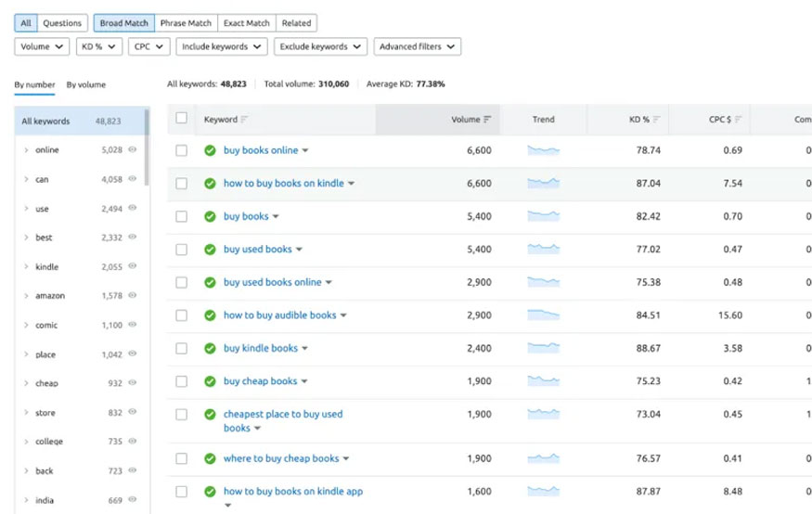The image size is (812, 514).
Task: Click the eye icon for the 'online' group
Action: pyautogui.click(x=133, y=149)
